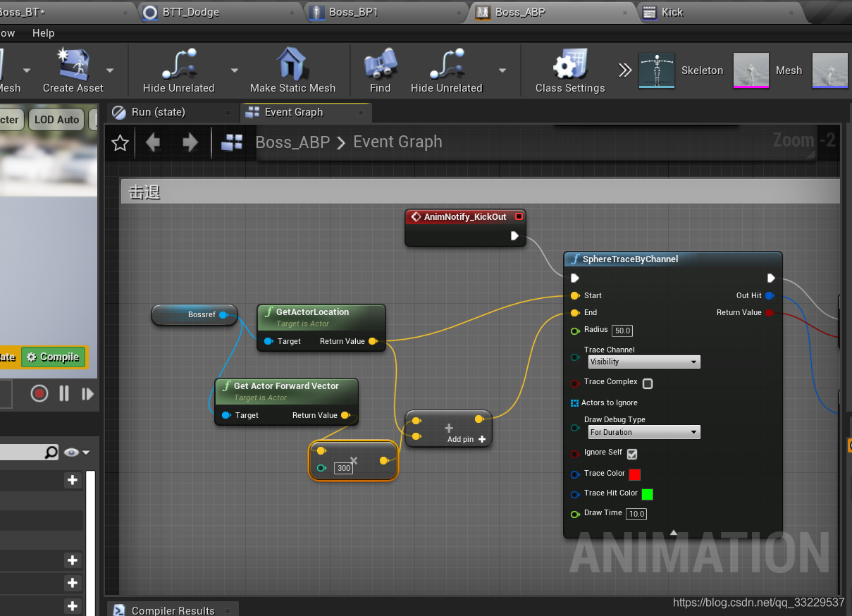Click the Compile button
This screenshot has height=616, width=852.
click(54, 357)
